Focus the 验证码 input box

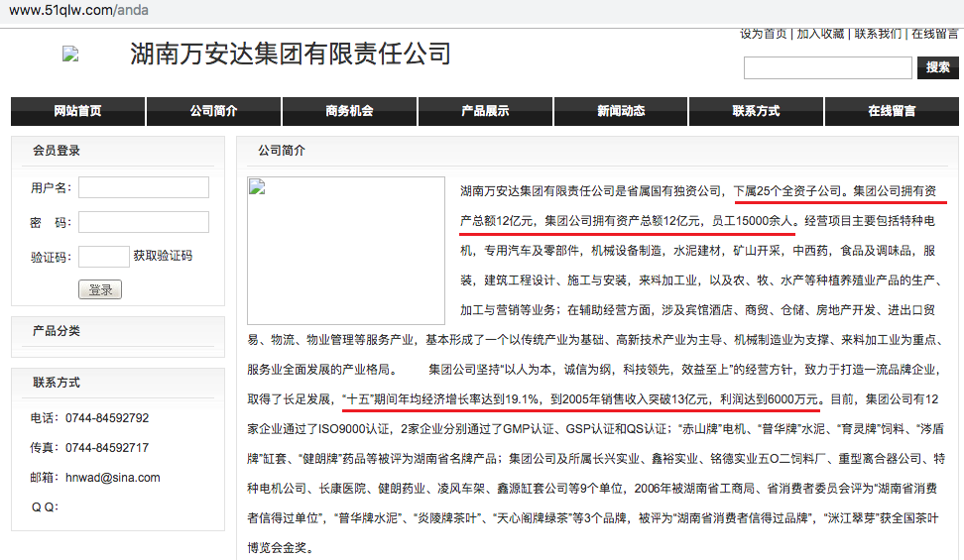point(104,257)
